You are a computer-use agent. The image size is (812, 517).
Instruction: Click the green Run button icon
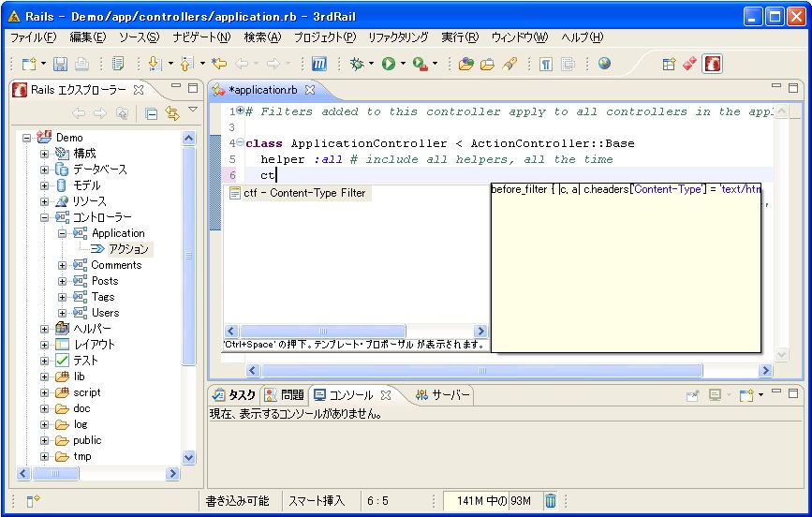pos(389,64)
